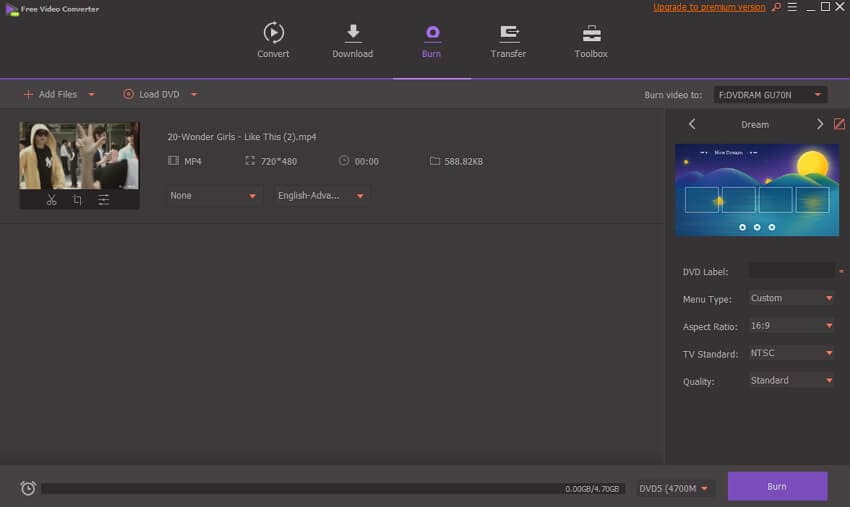
Task: Click the file name 20-Wonder Girls - Like This (2).mp4
Action: pyautogui.click(x=242, y=137)
